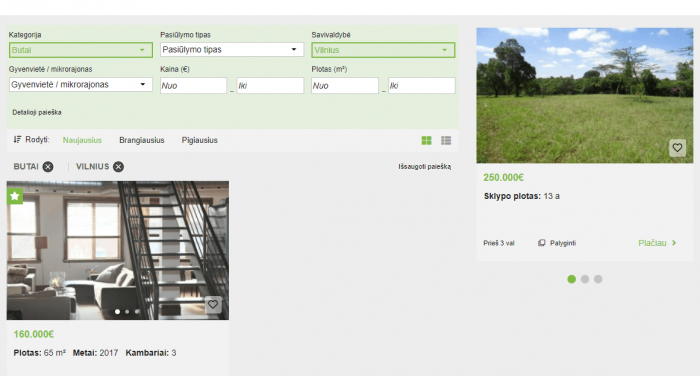Sort listings by Pigiausius

200,140
